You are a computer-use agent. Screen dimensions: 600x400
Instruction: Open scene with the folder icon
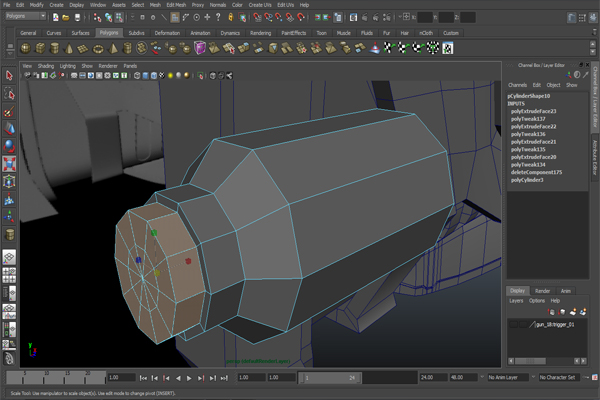[66, 17]
